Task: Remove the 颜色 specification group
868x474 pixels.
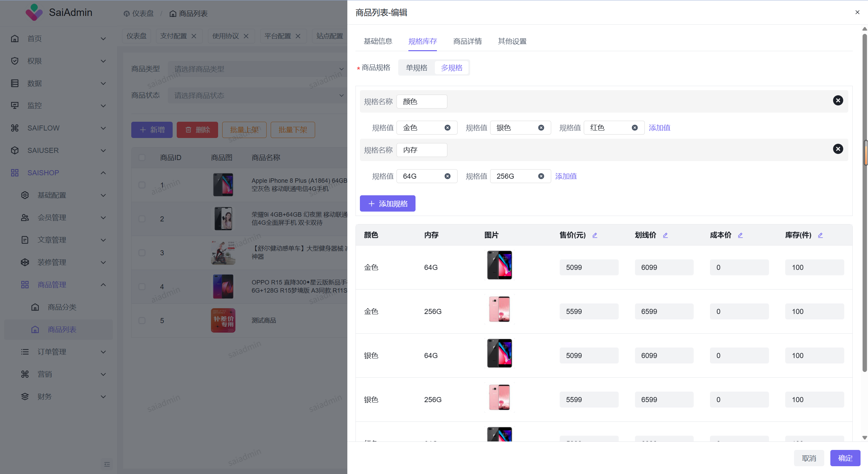Action: (x=837, y=100)
